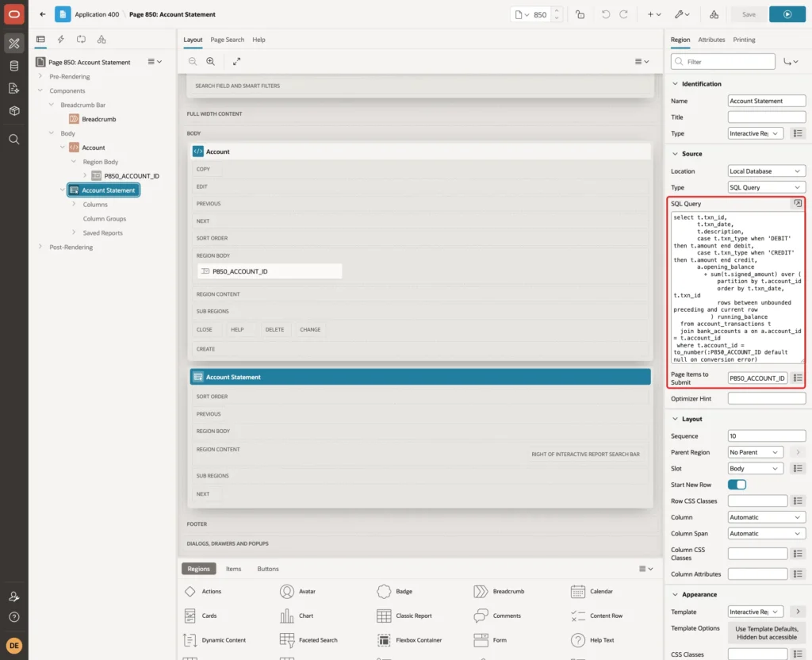The width and height of the screenshot is (812, 660).
Task: Open the Slot list picker icon
Action: click(x=798, y=468)
